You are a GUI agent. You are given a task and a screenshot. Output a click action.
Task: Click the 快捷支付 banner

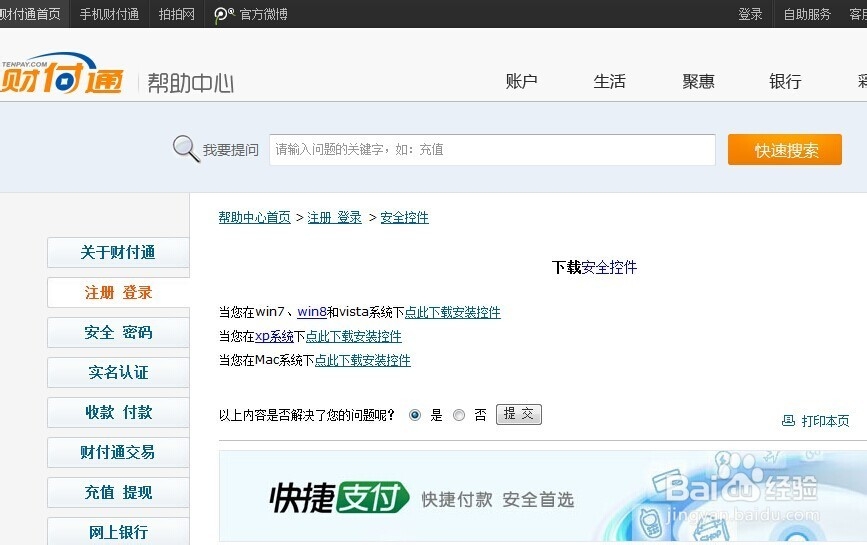(x=543, y=496)
